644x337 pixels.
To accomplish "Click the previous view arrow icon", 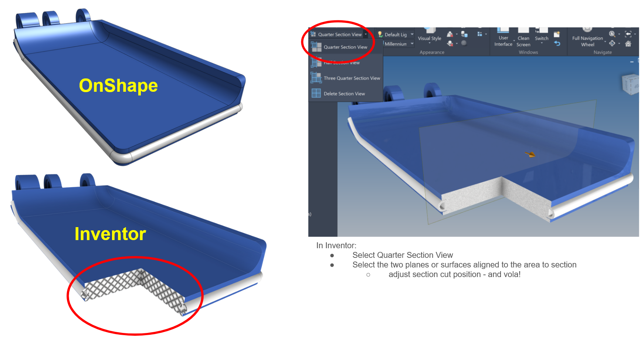I will click(x=628, y=34).
